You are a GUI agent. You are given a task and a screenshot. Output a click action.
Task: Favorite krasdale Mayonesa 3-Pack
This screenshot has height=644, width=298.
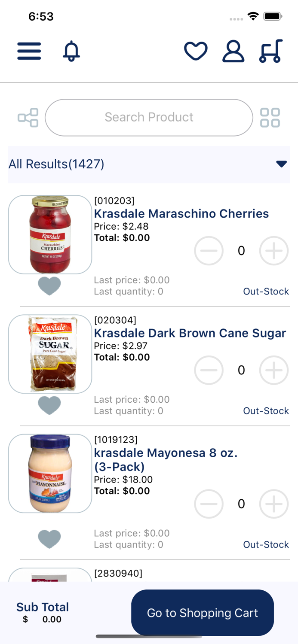pos(49,539)
